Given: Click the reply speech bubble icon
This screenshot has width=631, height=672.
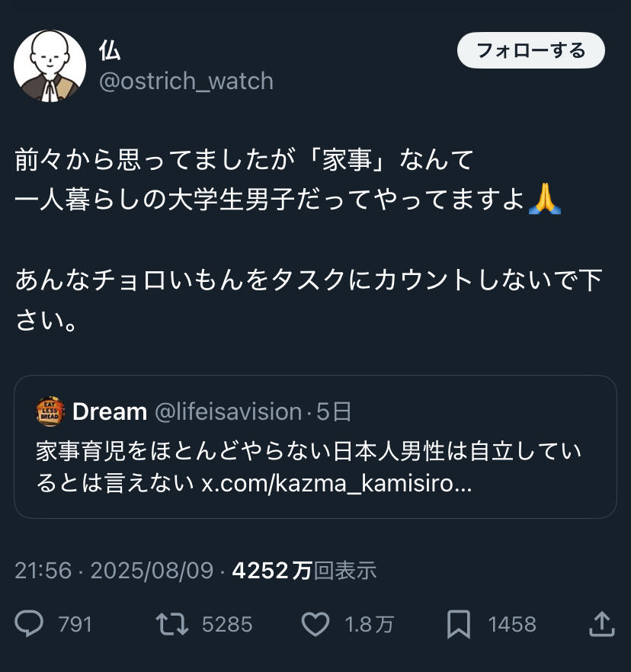Looking at the screenshot, I should pos(29,623).
